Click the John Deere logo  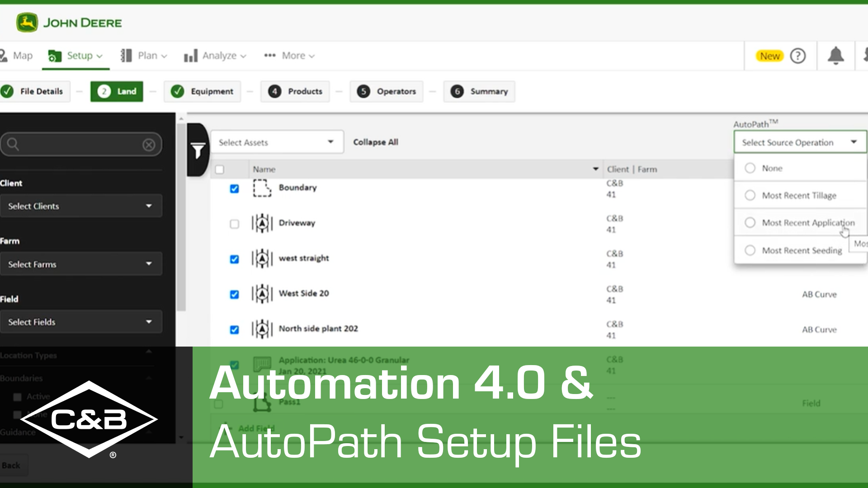(x=27, y=22)
